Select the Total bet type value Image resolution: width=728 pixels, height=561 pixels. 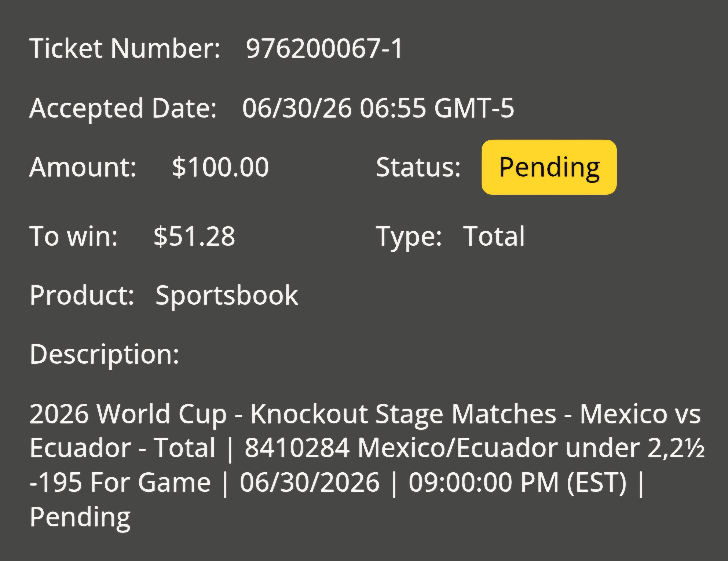point(494,236)
